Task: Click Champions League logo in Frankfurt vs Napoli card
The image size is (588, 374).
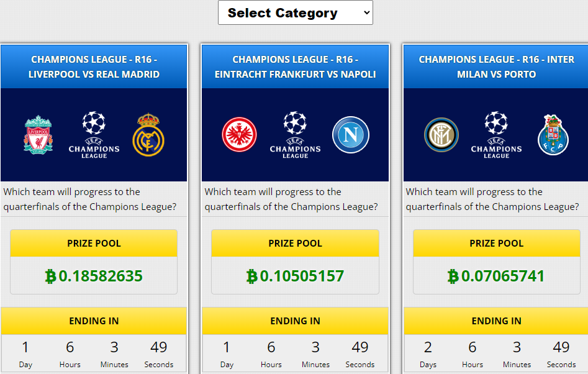Action: [295, 135]
